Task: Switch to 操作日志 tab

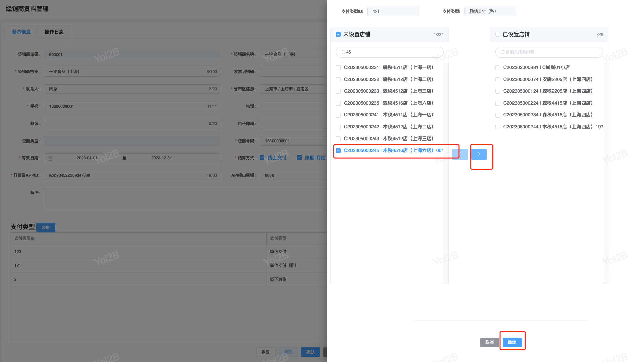Action: 54,32
